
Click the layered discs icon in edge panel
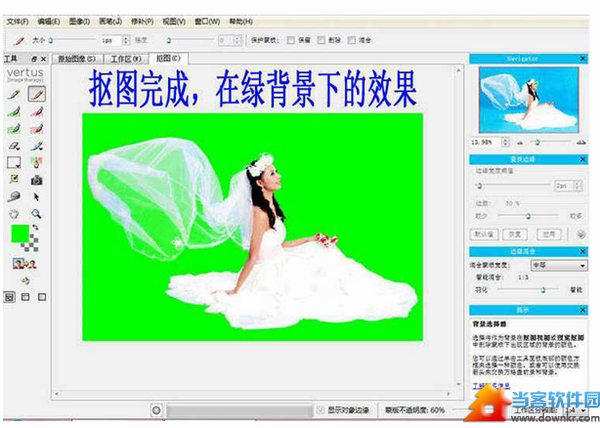pyautogui.click(x=581, y=234)
